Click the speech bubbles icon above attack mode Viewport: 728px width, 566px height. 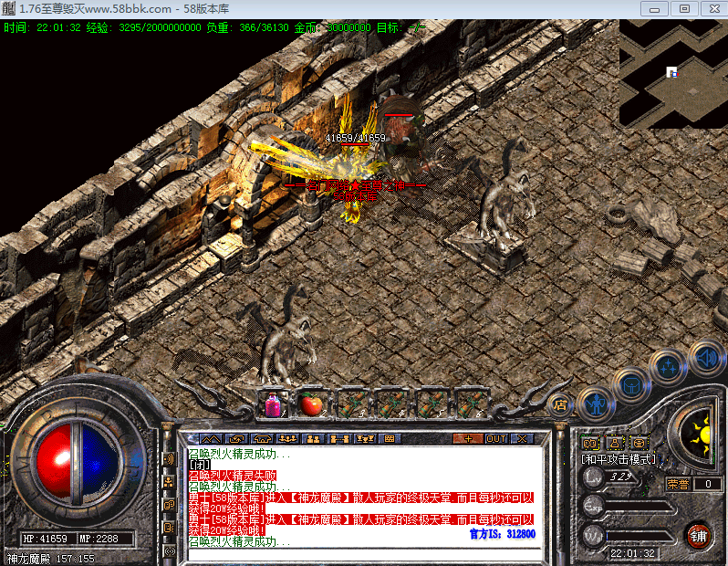590,443
